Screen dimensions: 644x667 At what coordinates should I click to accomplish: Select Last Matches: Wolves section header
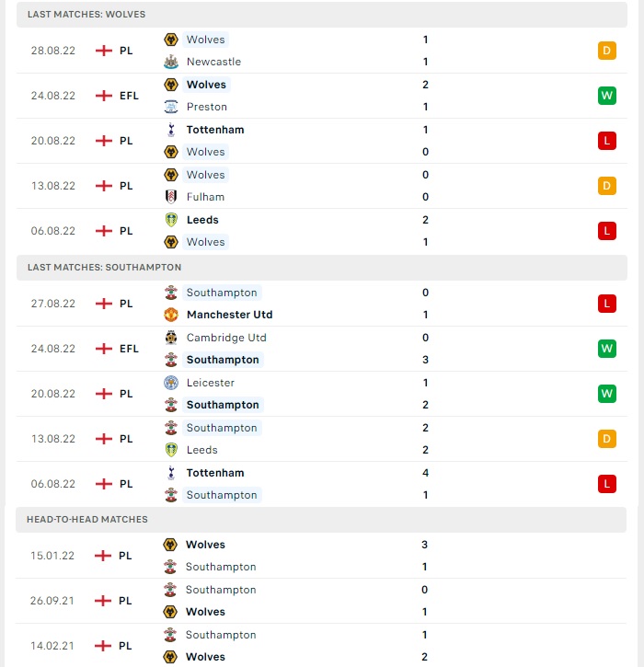click(x=322, y=15)
